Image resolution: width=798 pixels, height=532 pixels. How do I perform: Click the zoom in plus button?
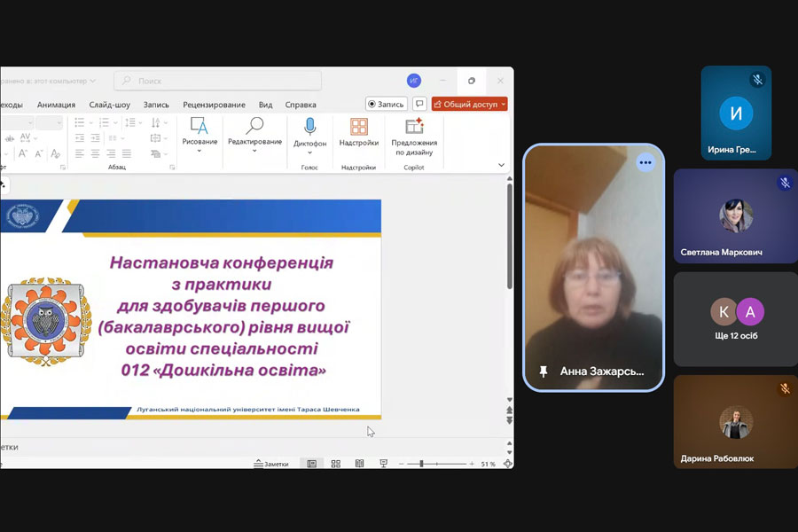pyautogui.click(x=472, y=463)
